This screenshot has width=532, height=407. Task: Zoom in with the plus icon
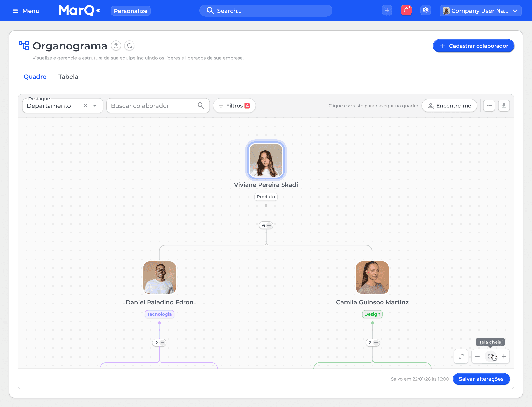pyautogui.click(x=504, y=356)
